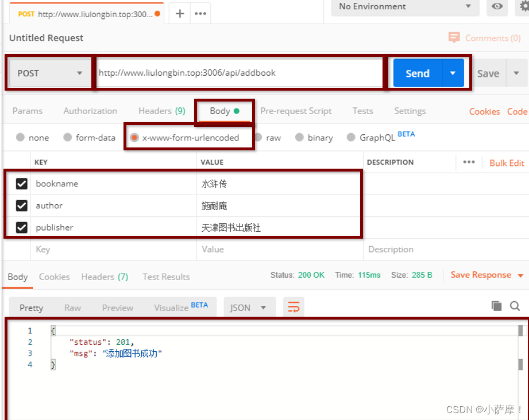Click the empty Description field in new row
This screenshot has height=420, width=529.
click(x=446, y=250)
